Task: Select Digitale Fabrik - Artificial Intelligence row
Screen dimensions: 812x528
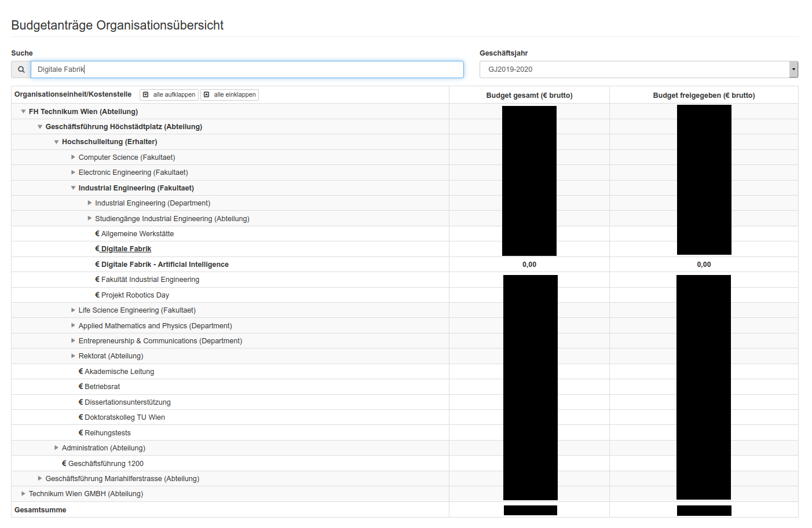Action: 164,265
